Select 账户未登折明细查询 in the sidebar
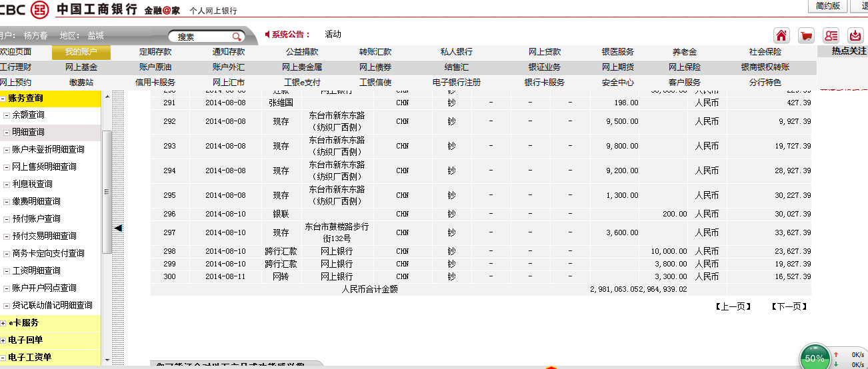Screen dimensions: 868x369 pos(48,150)
